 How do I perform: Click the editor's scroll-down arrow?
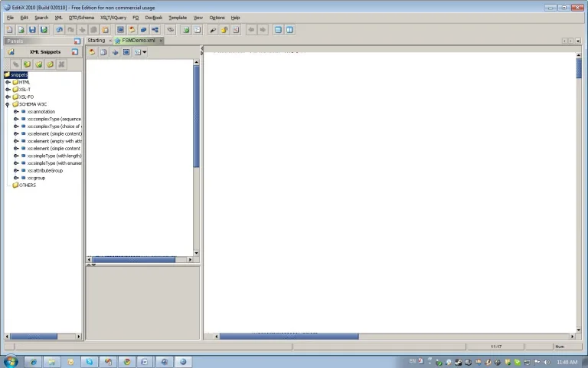tap(579, 330)
